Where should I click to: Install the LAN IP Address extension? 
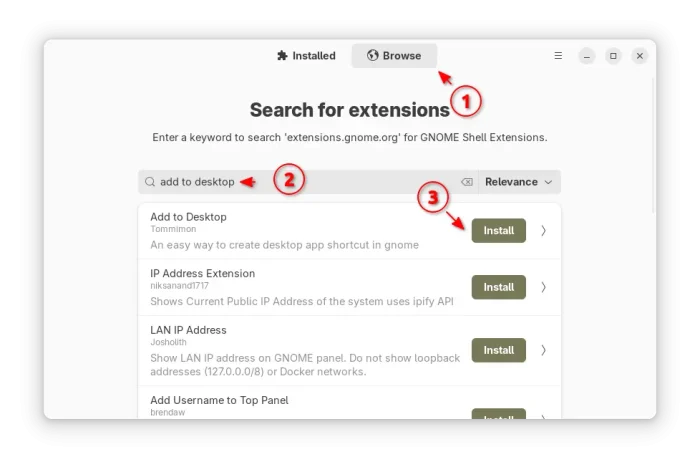(x=499, y=350)
